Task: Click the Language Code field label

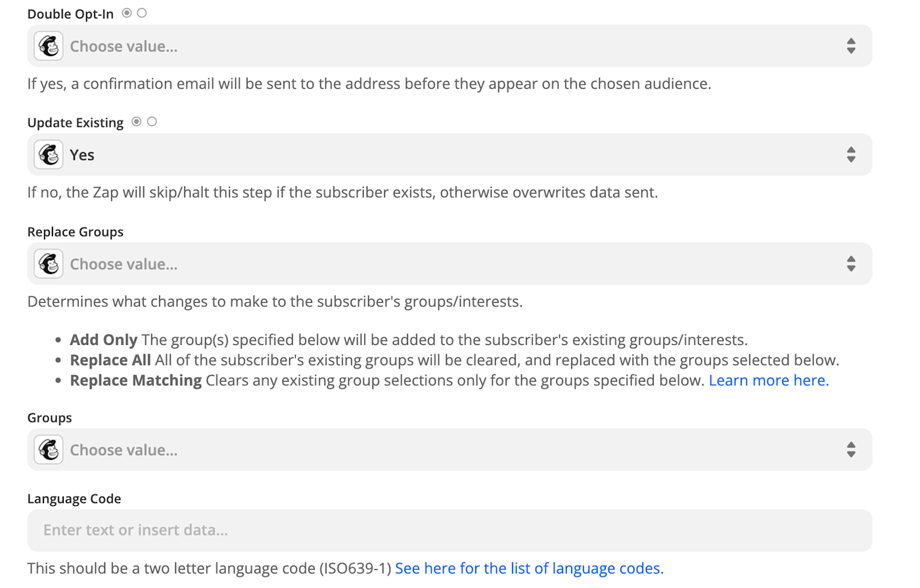Action: coord(74,499)
